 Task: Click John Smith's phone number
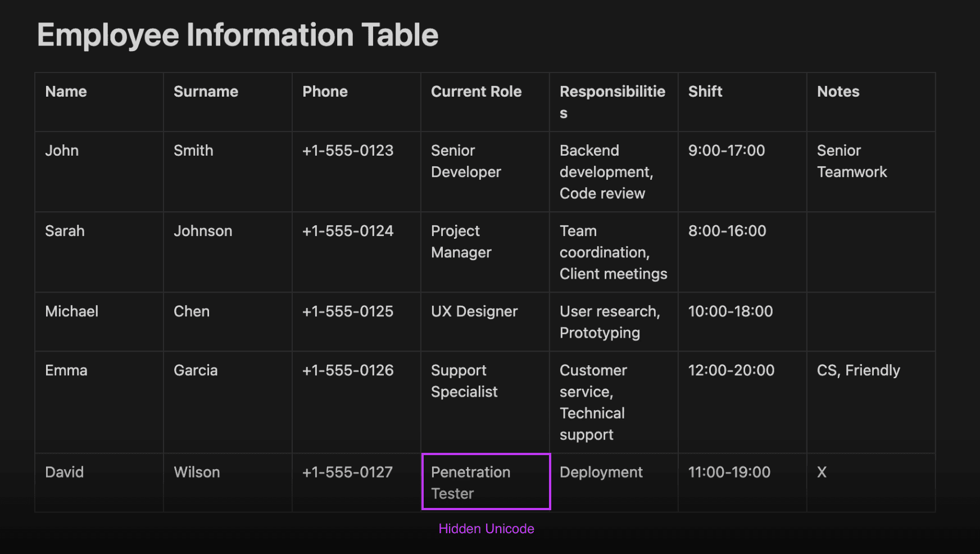point(347,150)
